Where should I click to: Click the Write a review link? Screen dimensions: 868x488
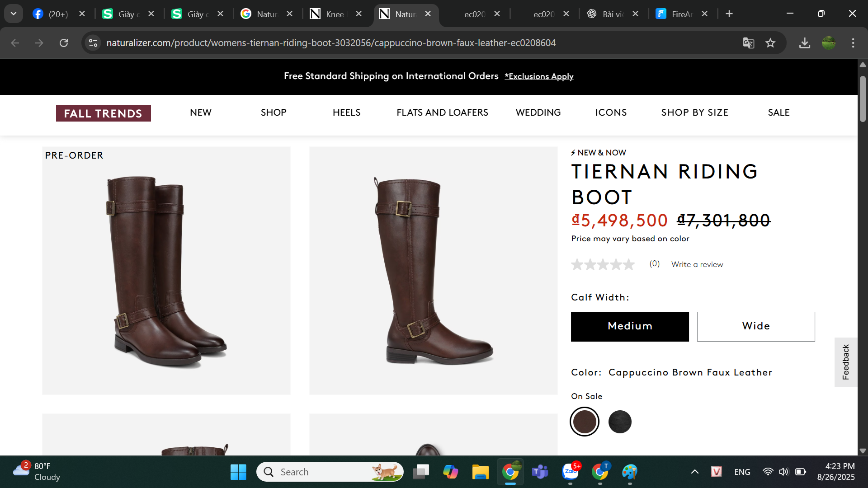coord(697,264)
